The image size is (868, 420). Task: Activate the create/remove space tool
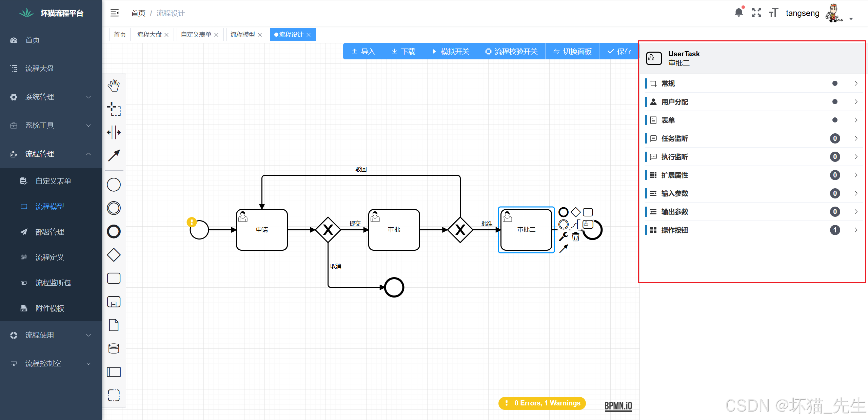tap(114, 132)
